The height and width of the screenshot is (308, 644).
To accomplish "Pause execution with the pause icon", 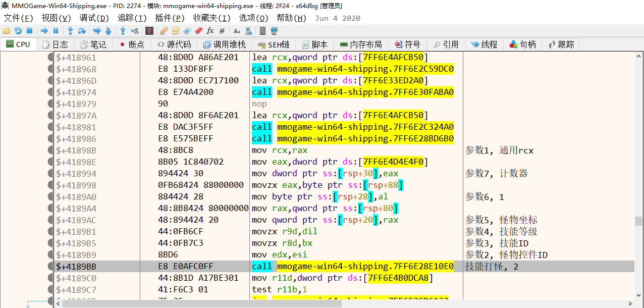I will 56,31.
